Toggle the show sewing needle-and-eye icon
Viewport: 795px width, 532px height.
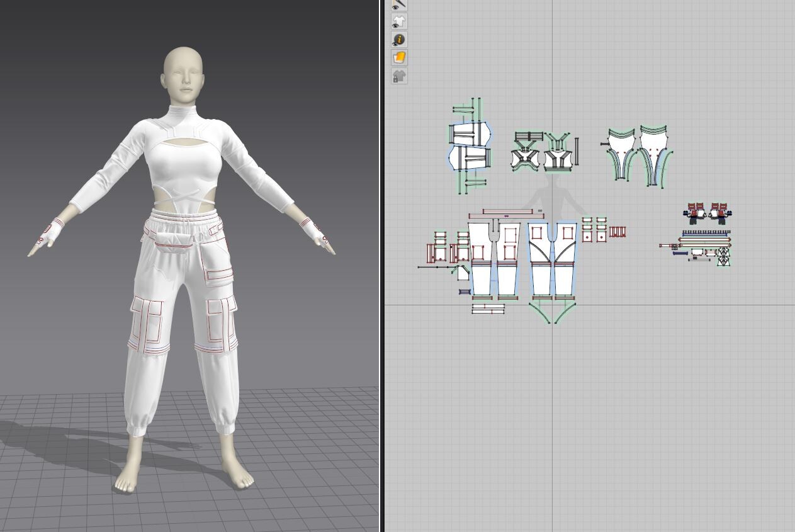399,4
